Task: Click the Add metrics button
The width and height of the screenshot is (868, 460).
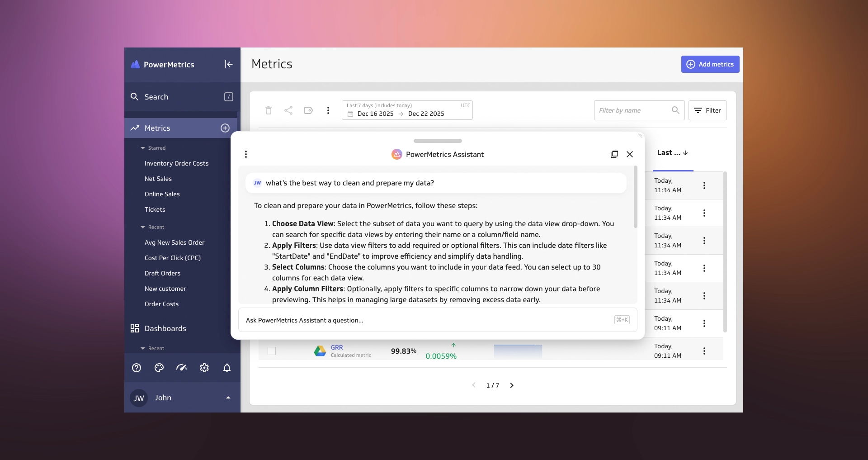Action: [x=710, y=64]
